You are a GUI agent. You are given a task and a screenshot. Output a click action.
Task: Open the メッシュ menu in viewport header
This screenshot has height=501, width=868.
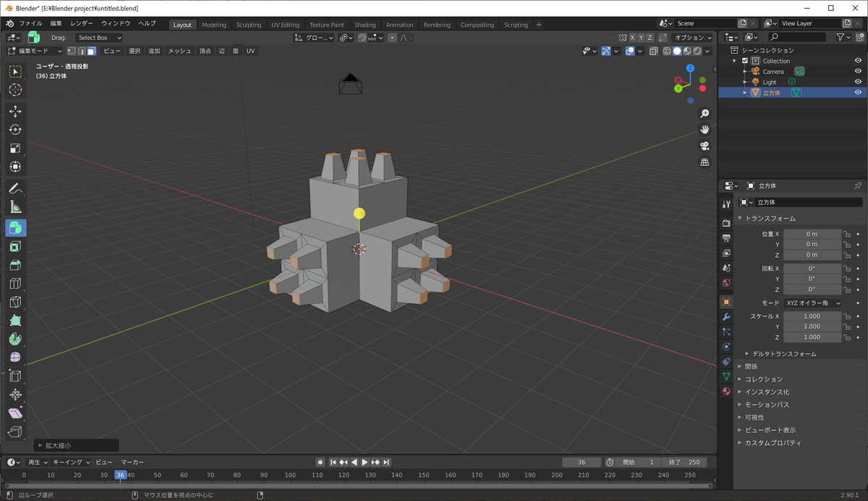[179, 51]
